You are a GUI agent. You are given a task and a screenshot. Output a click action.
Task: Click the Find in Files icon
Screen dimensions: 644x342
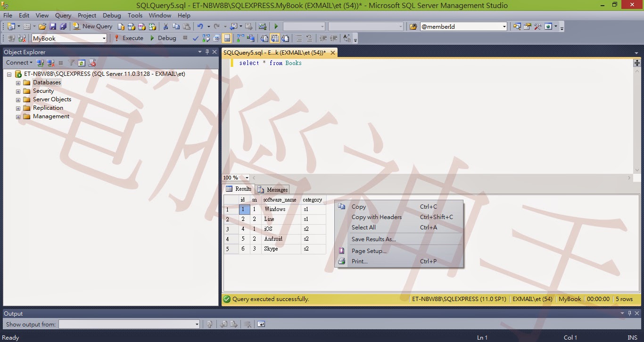click(413, 27)
